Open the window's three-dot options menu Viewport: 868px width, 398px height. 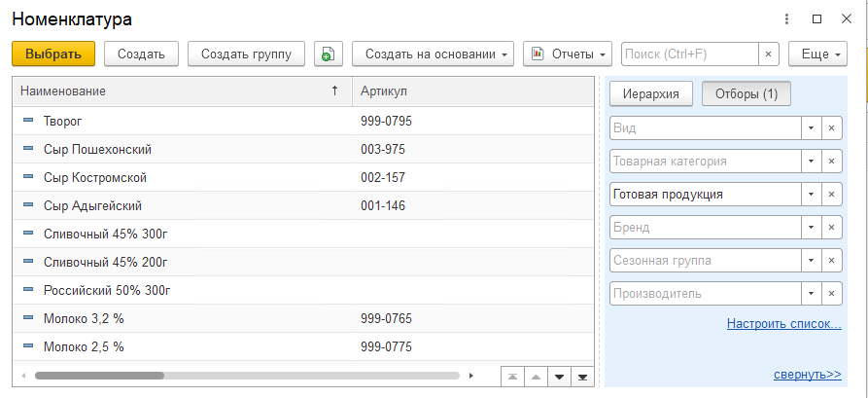[786, 18]
